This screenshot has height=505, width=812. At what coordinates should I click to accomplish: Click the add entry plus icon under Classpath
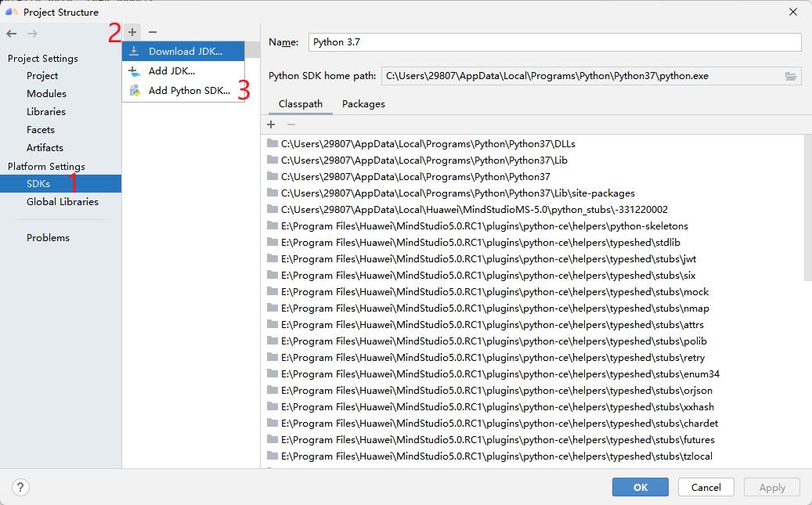pyautogui.click(x=271, y=124)
